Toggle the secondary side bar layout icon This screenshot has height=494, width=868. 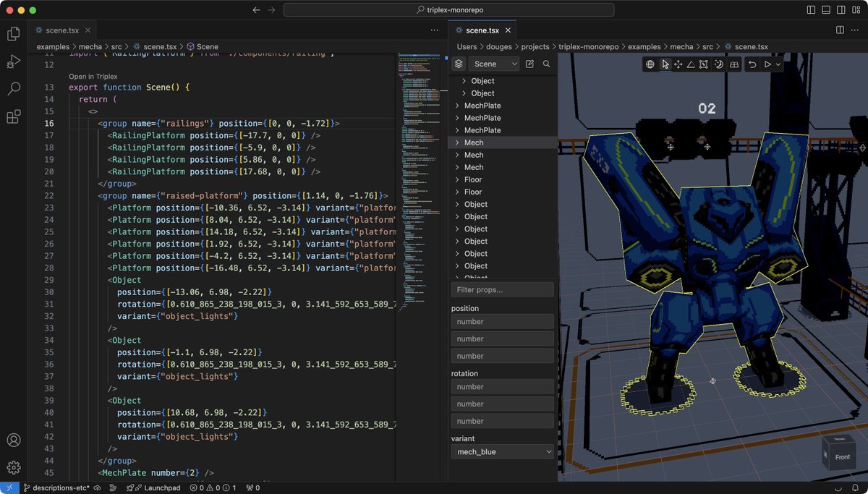pyautogui.click(x=841, y=10)
